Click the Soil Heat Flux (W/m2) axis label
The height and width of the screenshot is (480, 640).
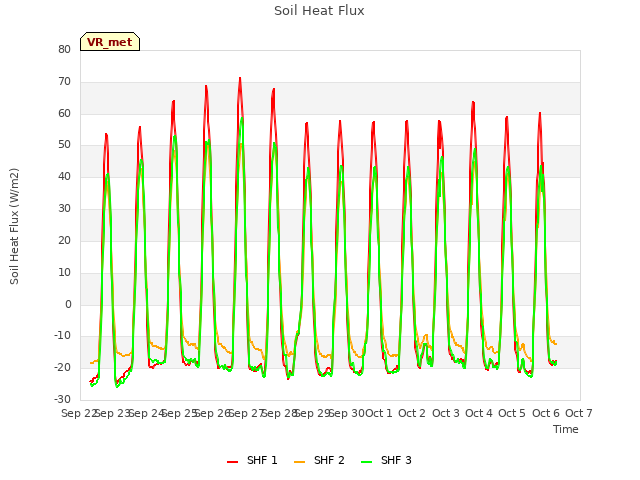pos(14,226)
